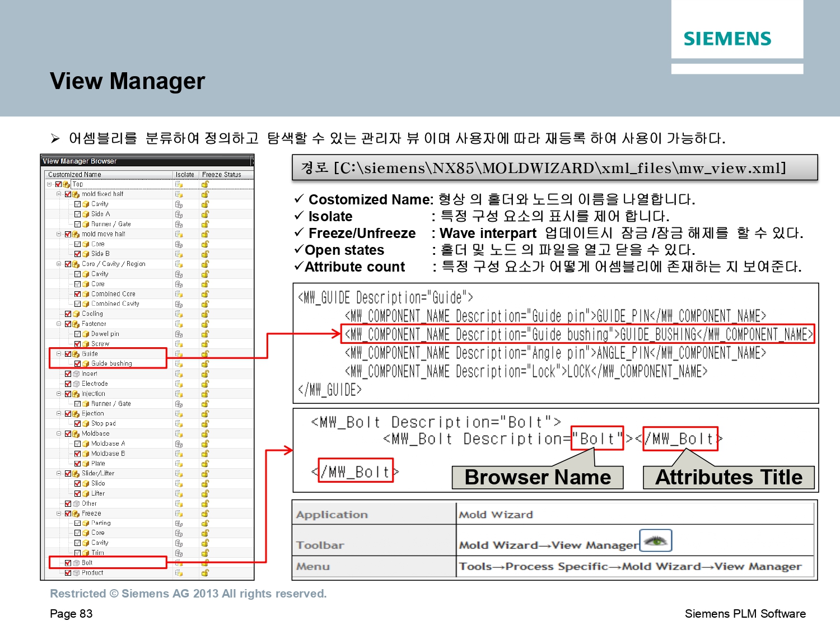Uncheck the Bolt checkbox
Viewport: 840px width, 630px height.
point(68,563)
